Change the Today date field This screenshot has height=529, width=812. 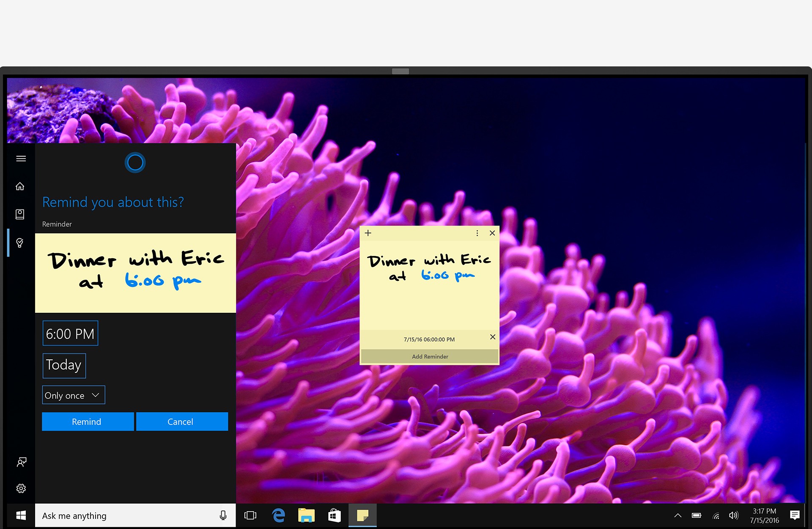[64, 365]
